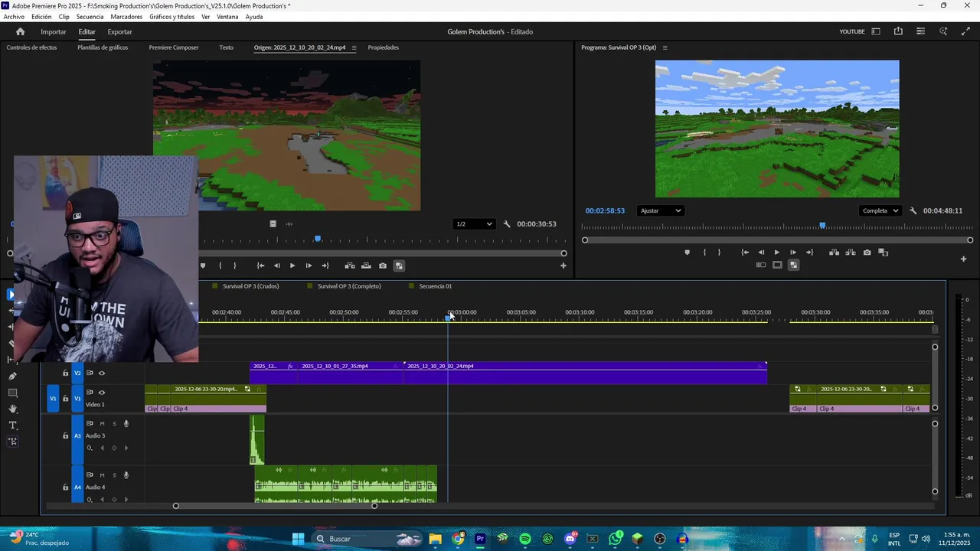Play the Source monitor clip

pos(292,266)
